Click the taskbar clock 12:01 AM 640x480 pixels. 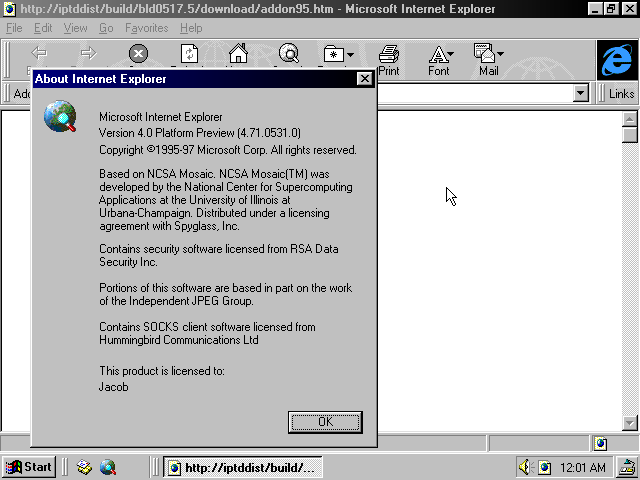pos(582,467)
